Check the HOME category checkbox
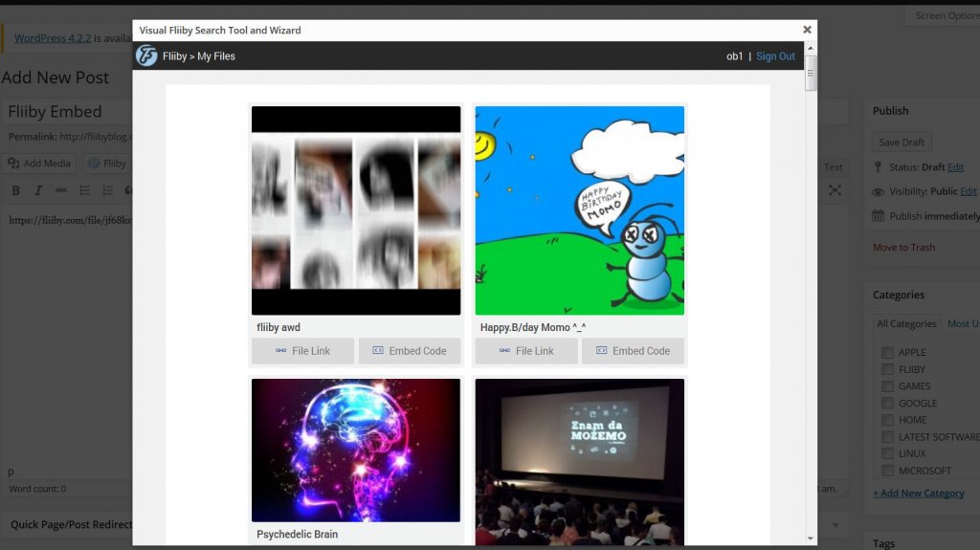Viewport: 980px width, 550px height. coord(887,419)
